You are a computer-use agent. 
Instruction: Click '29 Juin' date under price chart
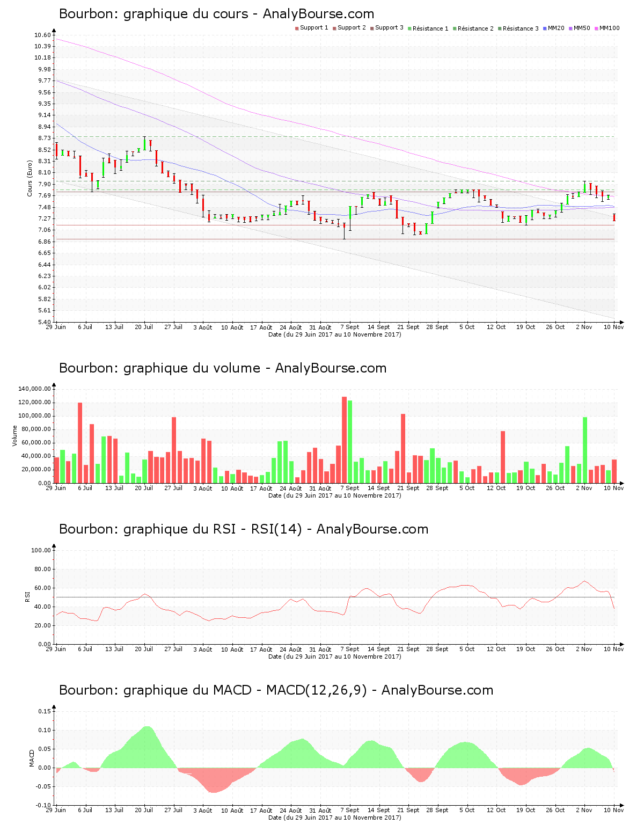[56, 327]
